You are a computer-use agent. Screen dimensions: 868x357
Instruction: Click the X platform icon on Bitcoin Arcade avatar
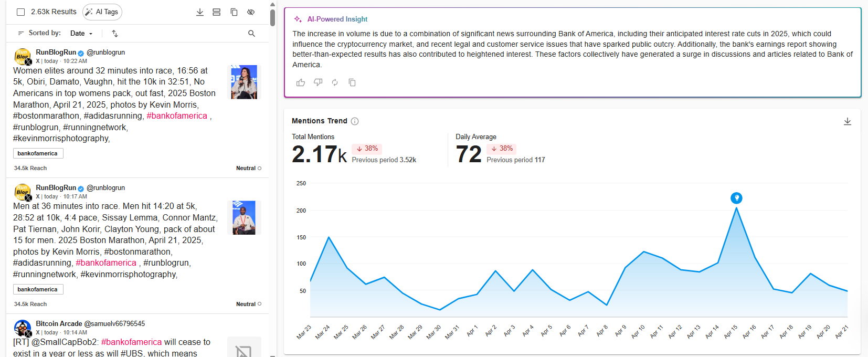(x=28, y=333)
